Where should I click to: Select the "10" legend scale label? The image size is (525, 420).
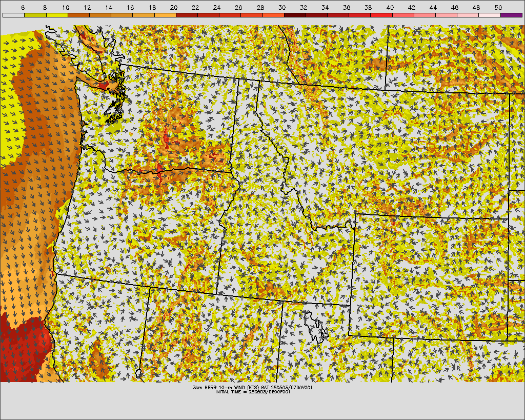click(66, 7)
